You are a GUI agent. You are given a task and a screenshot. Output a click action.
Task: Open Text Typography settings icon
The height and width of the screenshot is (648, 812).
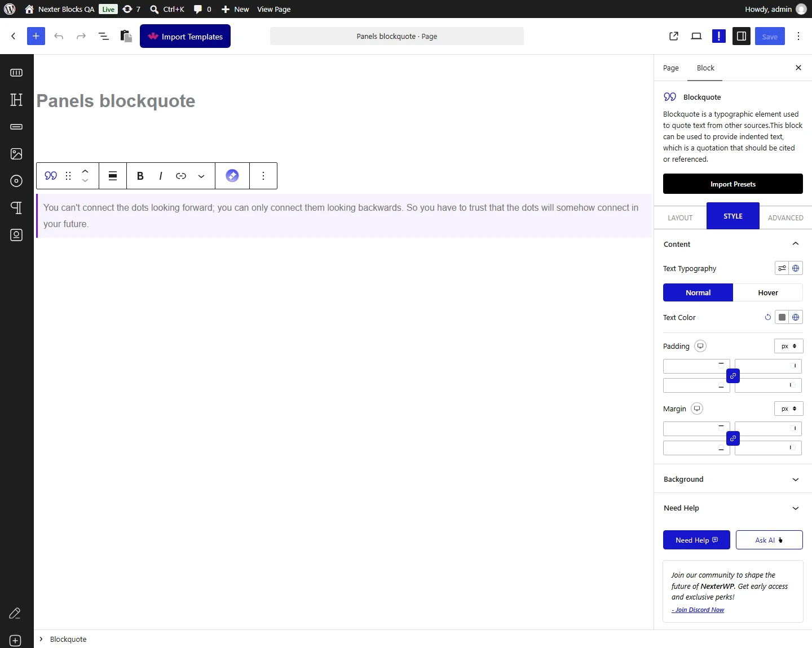point(782,268)
